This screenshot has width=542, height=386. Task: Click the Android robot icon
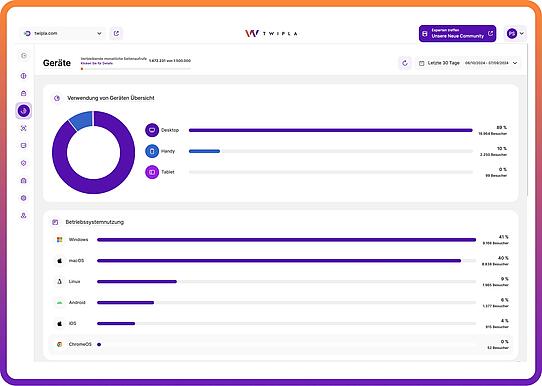click(59, 302)
